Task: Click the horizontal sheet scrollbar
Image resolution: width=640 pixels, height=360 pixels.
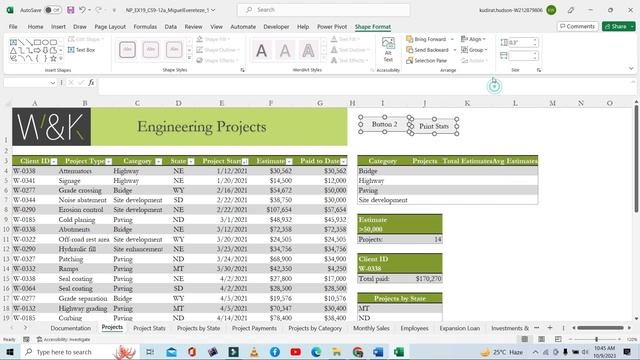Action: (x=600, y=328)
